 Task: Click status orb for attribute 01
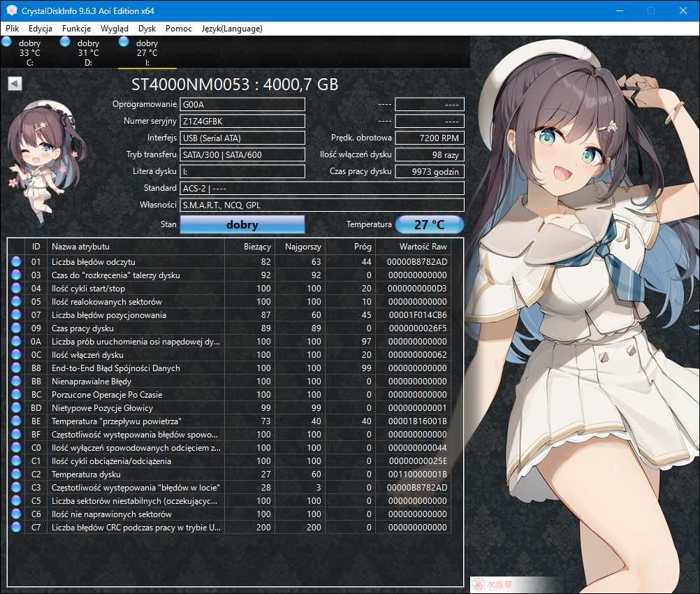click(16, 262)
